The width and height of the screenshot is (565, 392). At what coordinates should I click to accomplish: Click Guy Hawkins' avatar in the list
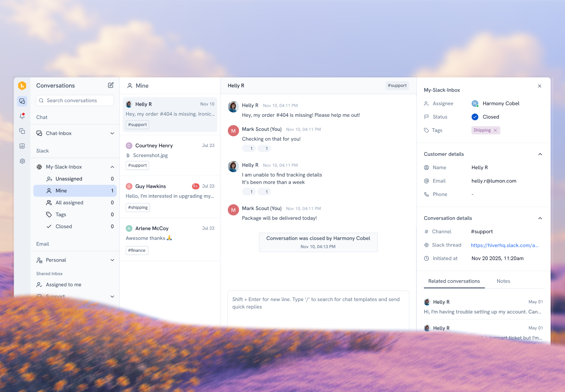pyautogui.click(x=129, y=187)
